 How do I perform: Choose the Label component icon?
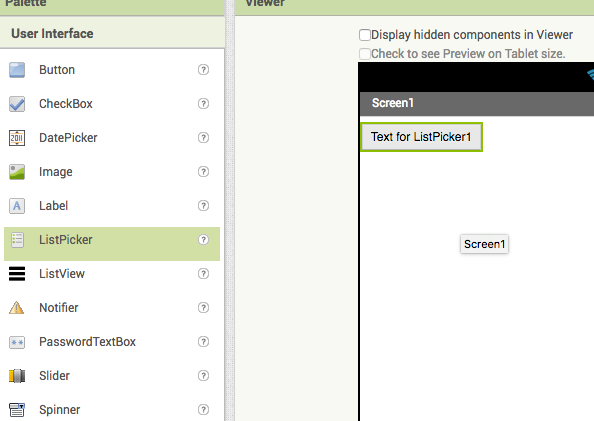click(17, 206)
